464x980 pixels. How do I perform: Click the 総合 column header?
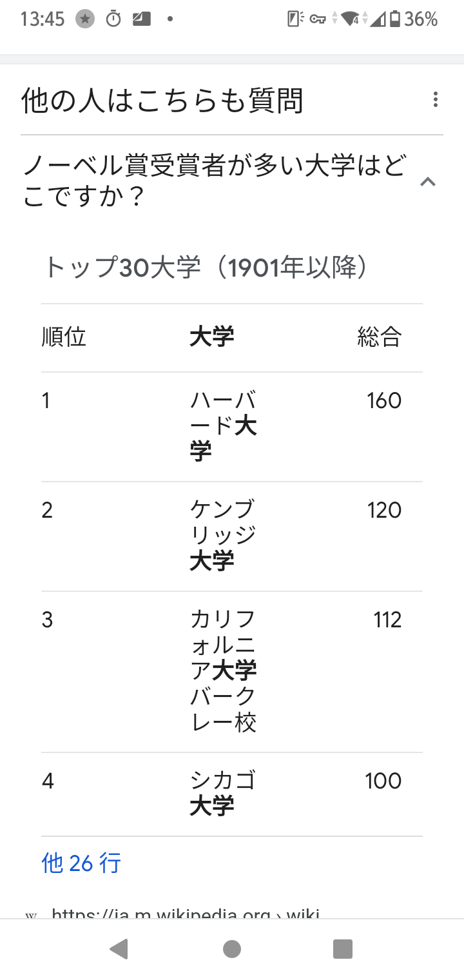[380, 337]
